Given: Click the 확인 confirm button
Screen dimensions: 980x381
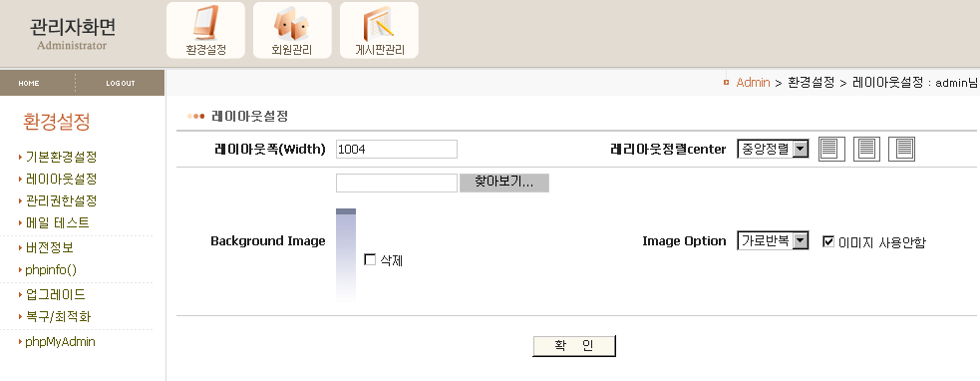Looking at the screenshot, I should (574, 346).
